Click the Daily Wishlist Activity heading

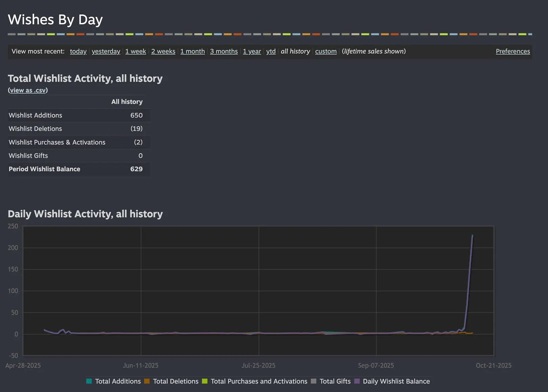coord(85,214)
